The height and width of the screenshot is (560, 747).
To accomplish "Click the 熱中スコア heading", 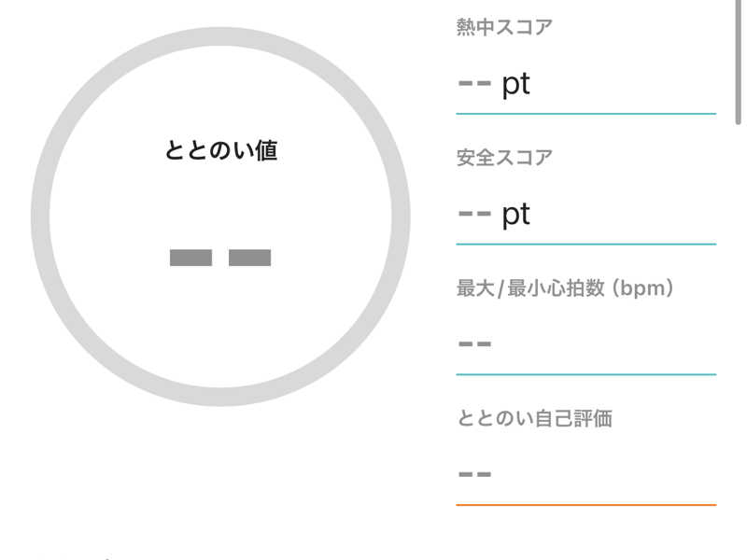I will click(504, 27).
